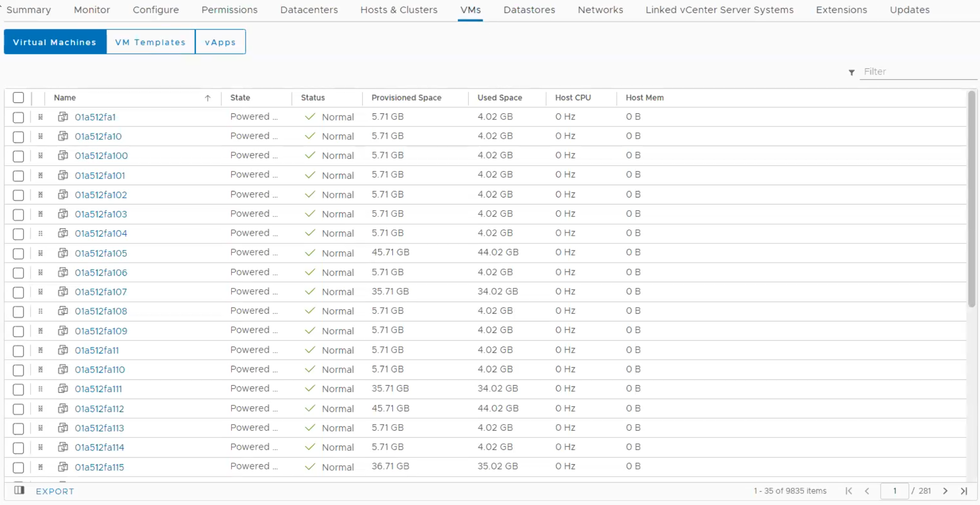Go to previous page of results

(x=867, y=491)
